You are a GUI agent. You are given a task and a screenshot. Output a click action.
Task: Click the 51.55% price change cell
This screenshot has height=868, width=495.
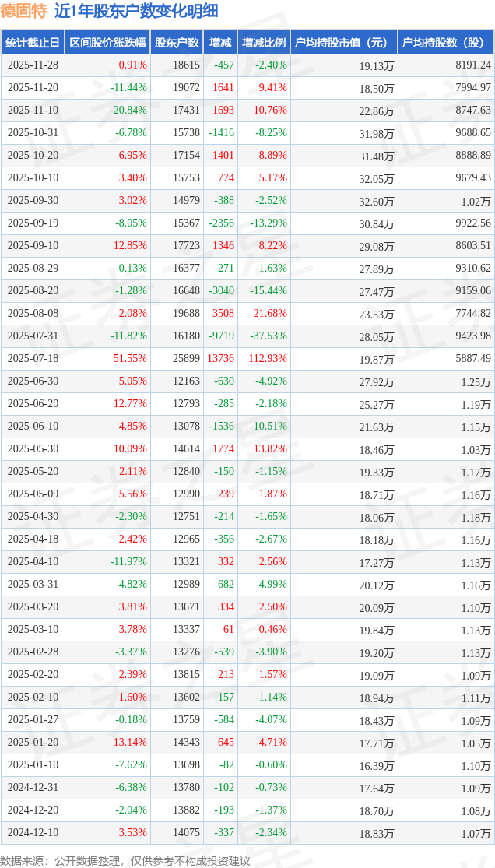[130, 359]
